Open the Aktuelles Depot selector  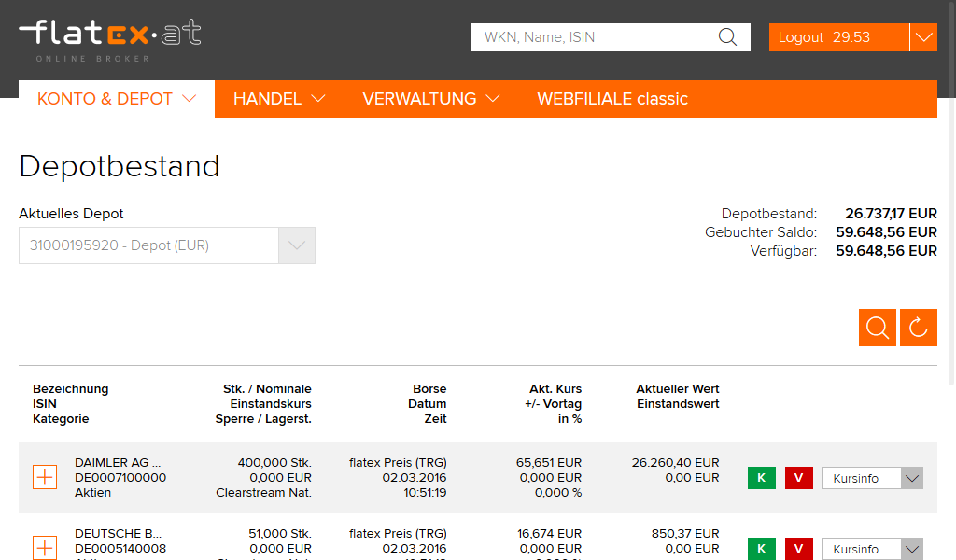[167, 245]
